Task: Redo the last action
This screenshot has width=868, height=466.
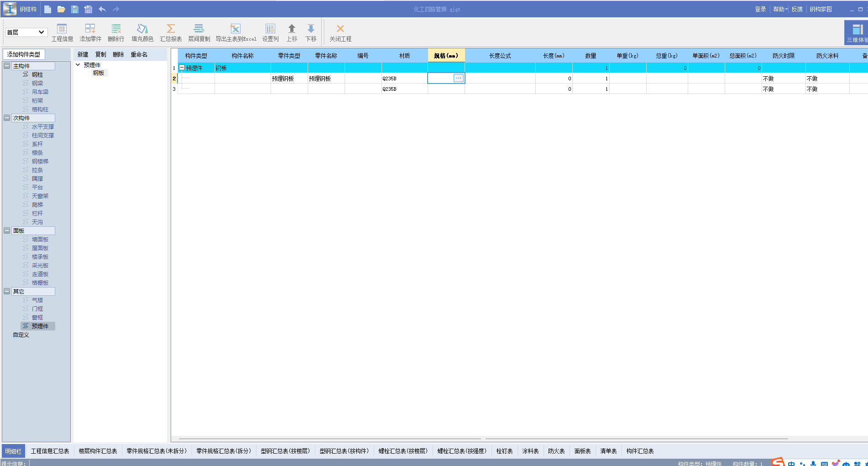Action: [116, 9]
